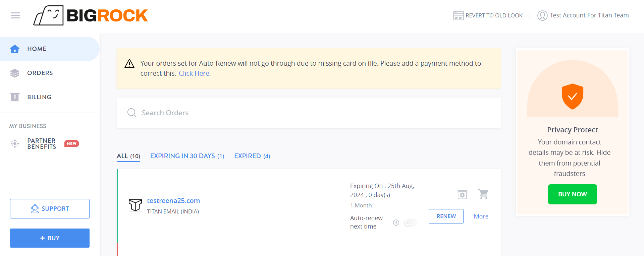The width and height of the screenshot is (644, 256).
Task: Open the hamburger navigation menu
Action: tap(15, 15)
